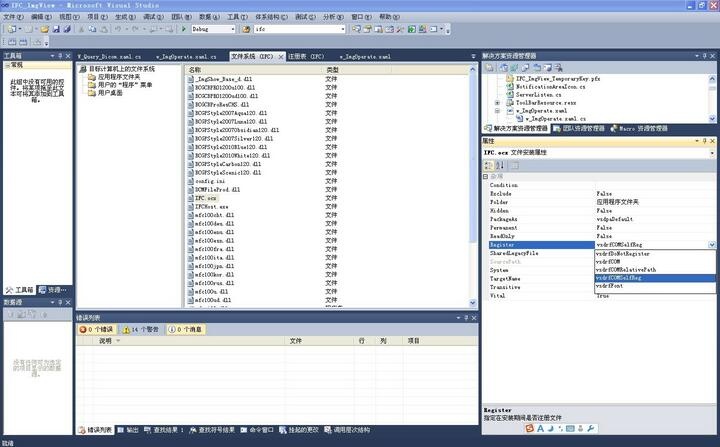Click the pin icon on Properties panel
This screenshot has height=447, width=720.
(704, 141)
